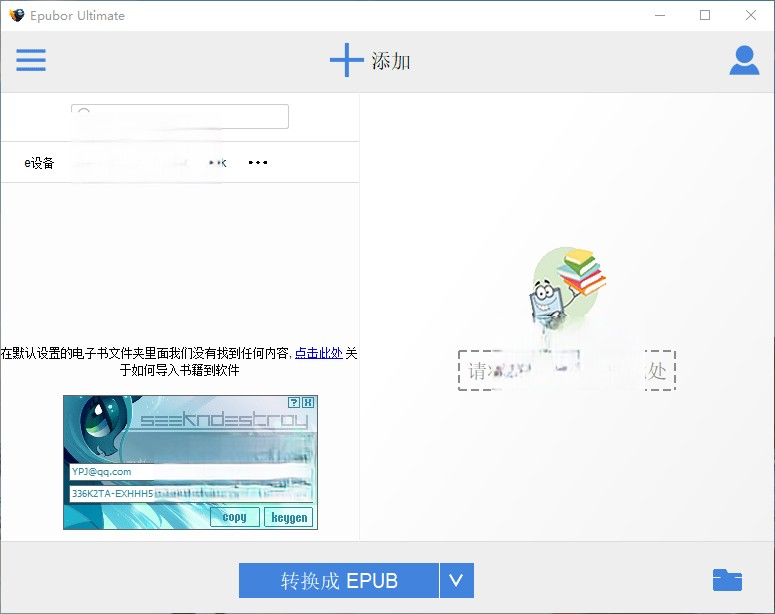This screenshot has height=614, width=775.
Task: Maximize the Epubor Ultimate window
Action: click(x=705, y=15)
